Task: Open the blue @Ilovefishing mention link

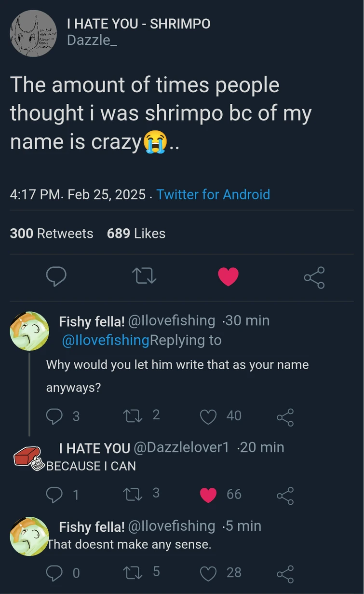Action: click(x=106, y=340)
